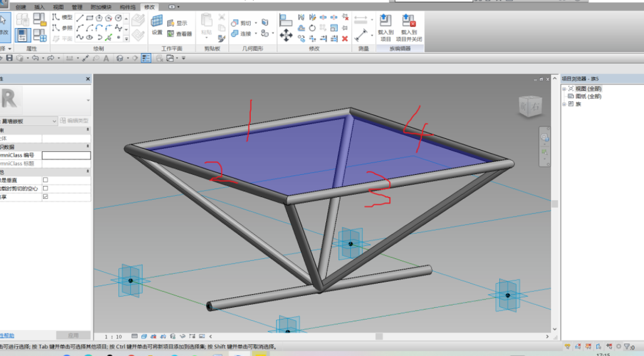This screenshot has width=644, height=356.
Task: Switch to the 管理 (Manage) ribbon tab
Action: 77,7
